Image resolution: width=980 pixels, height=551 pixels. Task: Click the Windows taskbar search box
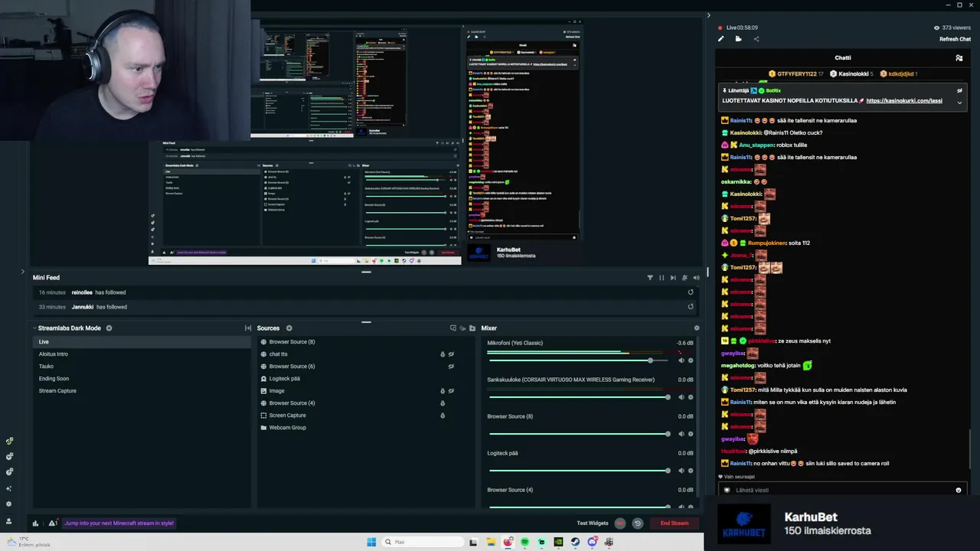click(422, 542)
